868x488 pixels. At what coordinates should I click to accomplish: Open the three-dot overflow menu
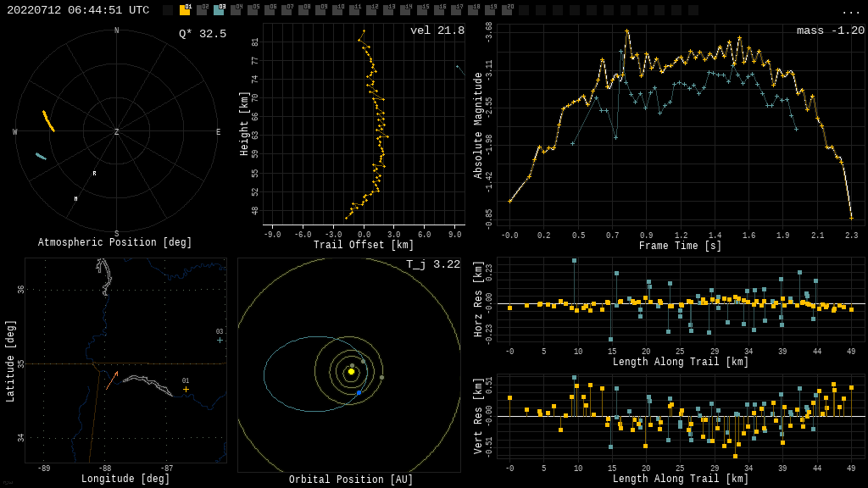(850, 11)
